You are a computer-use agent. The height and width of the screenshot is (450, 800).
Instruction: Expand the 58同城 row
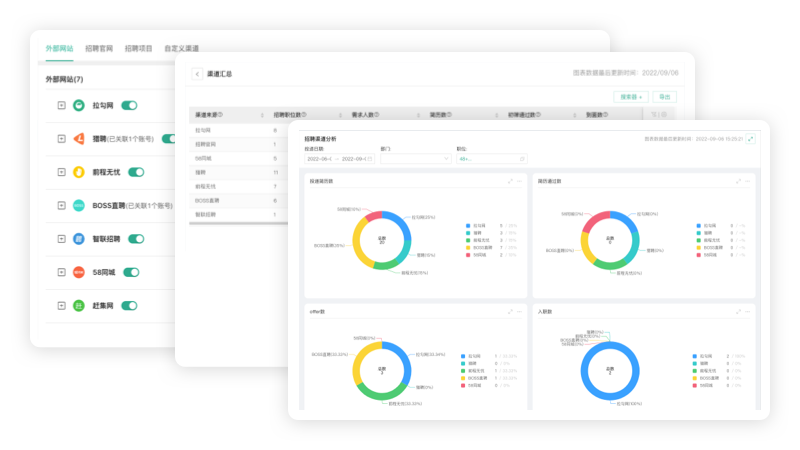pos(61,272)
